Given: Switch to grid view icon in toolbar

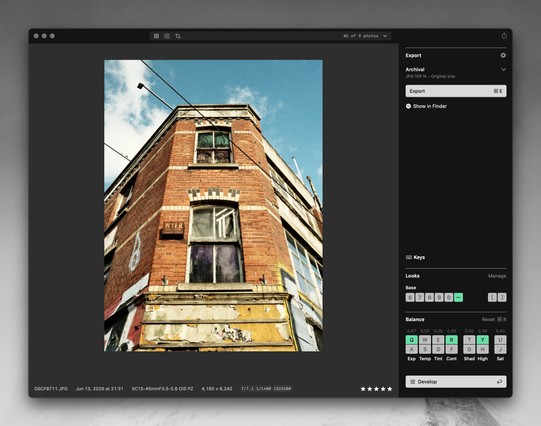Looking at the screenshot, I should 156,36.
